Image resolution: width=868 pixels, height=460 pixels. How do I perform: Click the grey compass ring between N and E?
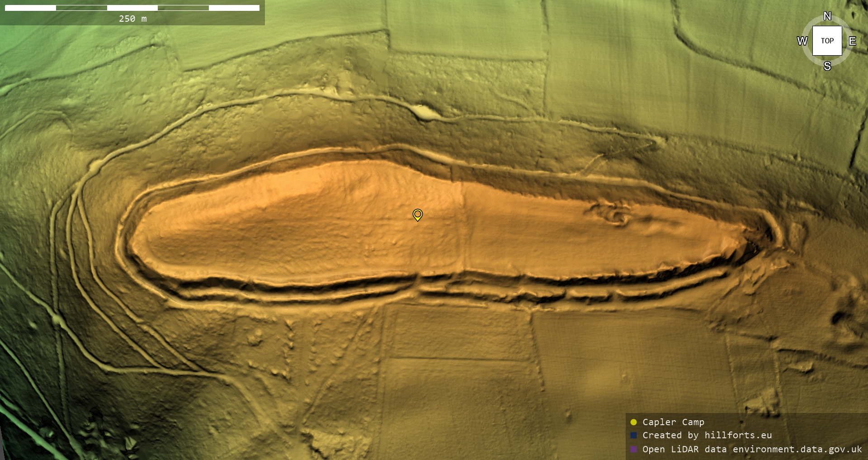click(x=844, y=24)
